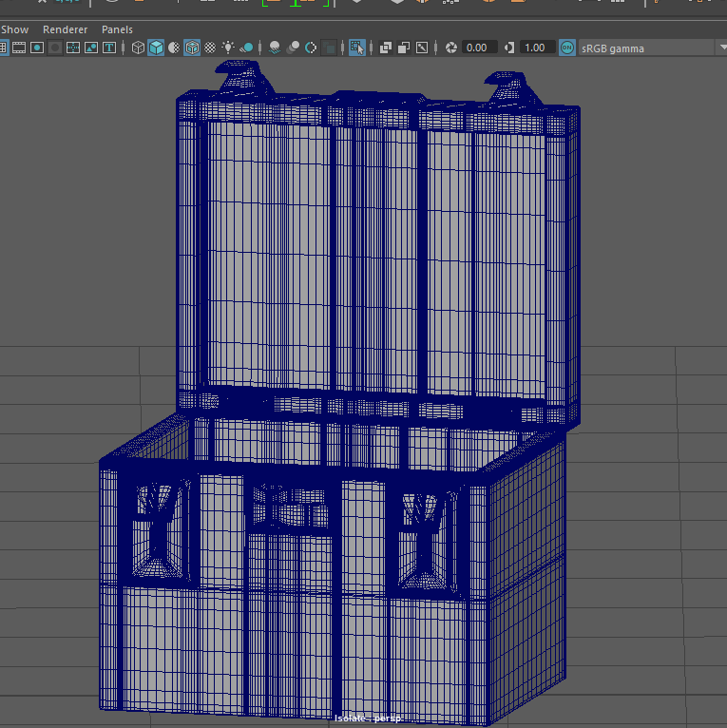Toggle wireframe display mode
727x728 pixels.
(138, 48)
